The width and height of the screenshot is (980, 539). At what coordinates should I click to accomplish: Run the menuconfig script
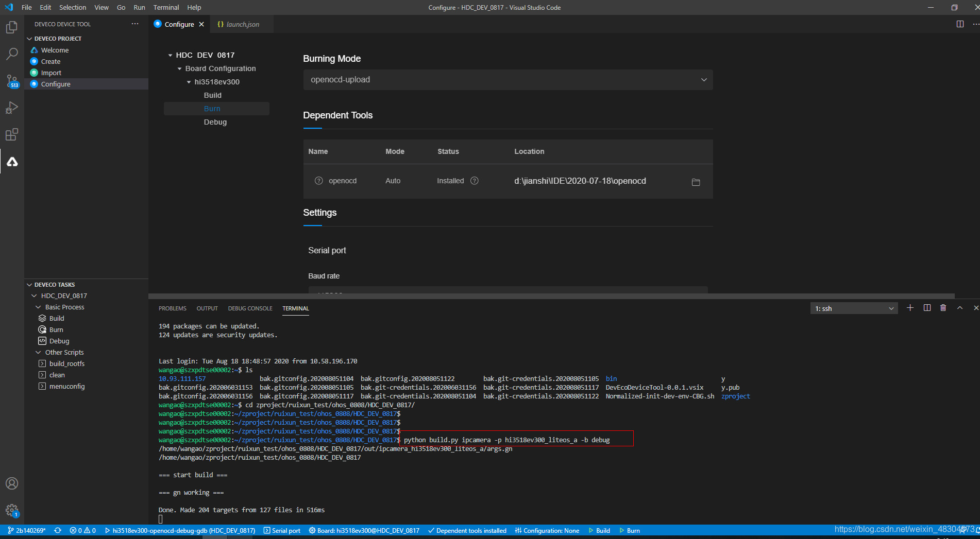coord(67,387)
